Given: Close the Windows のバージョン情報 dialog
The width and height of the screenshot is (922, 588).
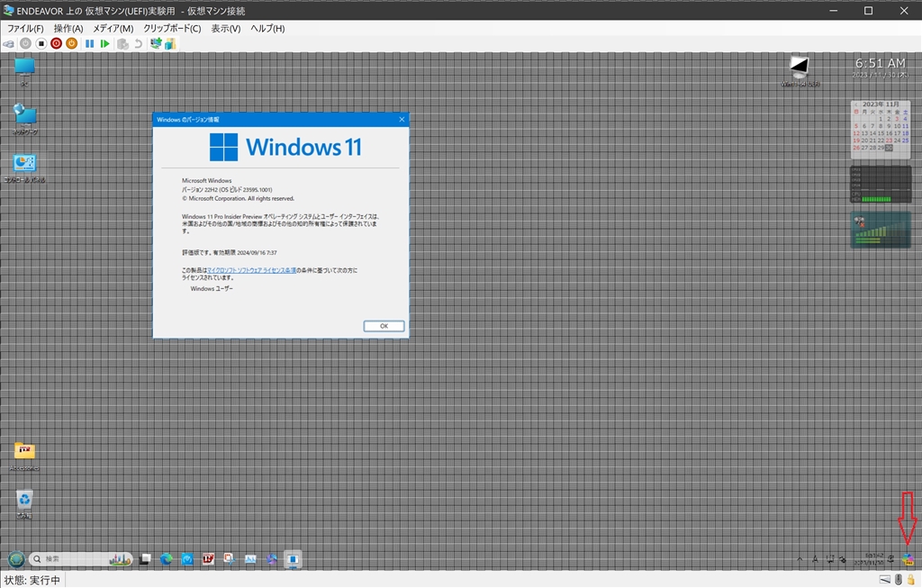Looking at the screenshot, I should pyautogui.click(x=402, y=120).
